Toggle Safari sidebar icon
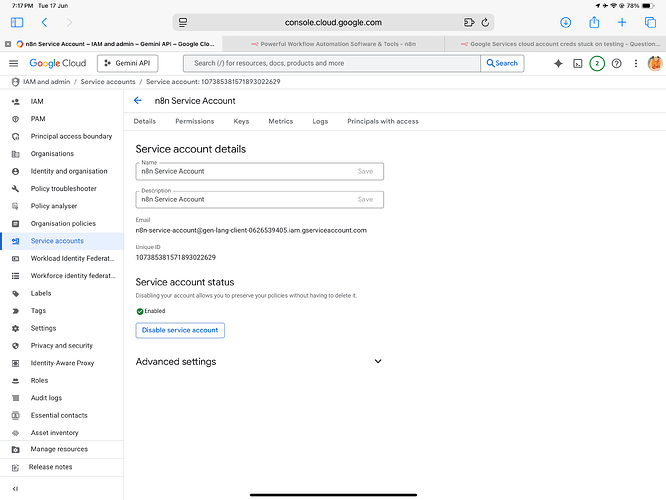Image resolution: width=666 pixels, height=500 pixels. 17,22
